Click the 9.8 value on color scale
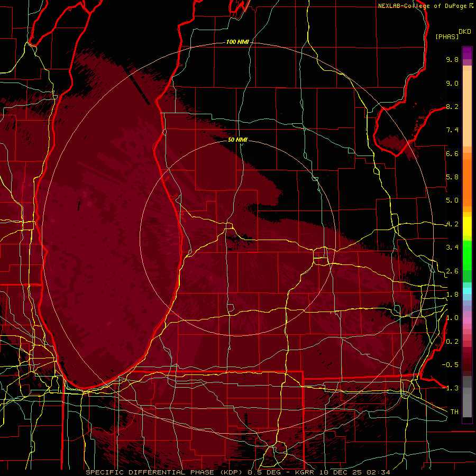476x476 pixels. pos(452,59)
